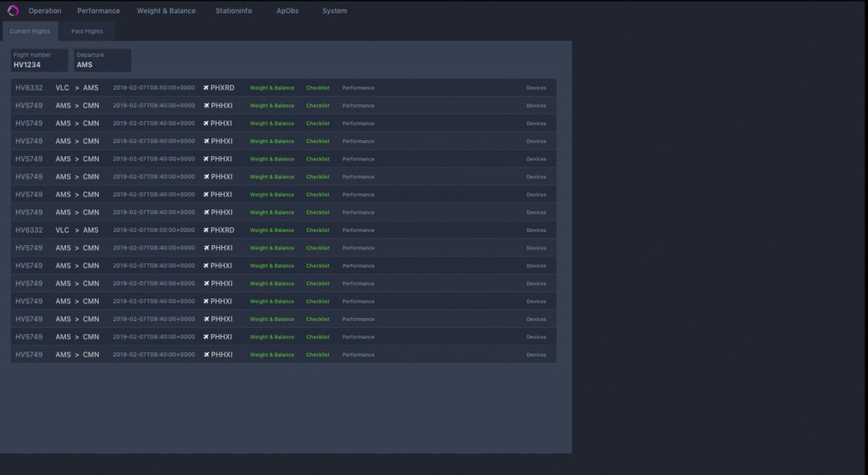
Task: Open Weight & Balance for first HV6332 flight
Action: tap(272, 88)
